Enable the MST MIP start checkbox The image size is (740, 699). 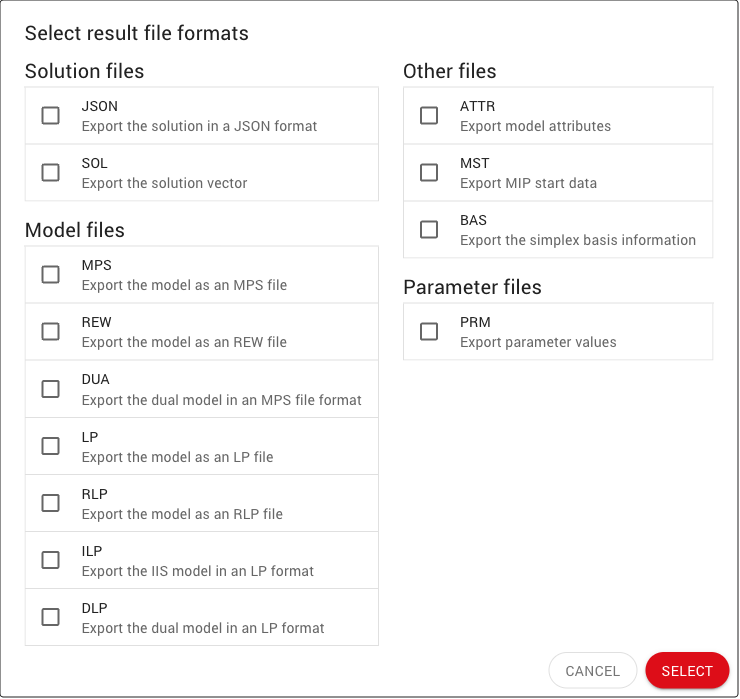(429, 173)
